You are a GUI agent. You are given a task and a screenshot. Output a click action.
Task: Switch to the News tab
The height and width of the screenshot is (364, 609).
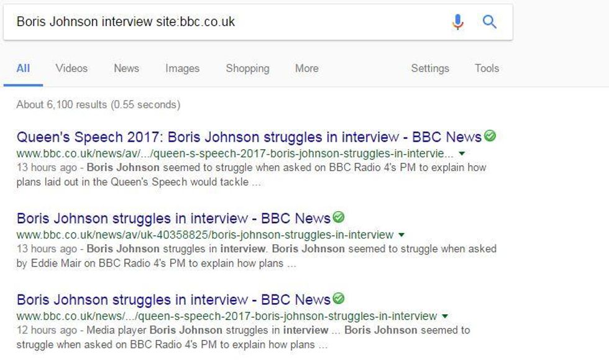tap(126, 68)
